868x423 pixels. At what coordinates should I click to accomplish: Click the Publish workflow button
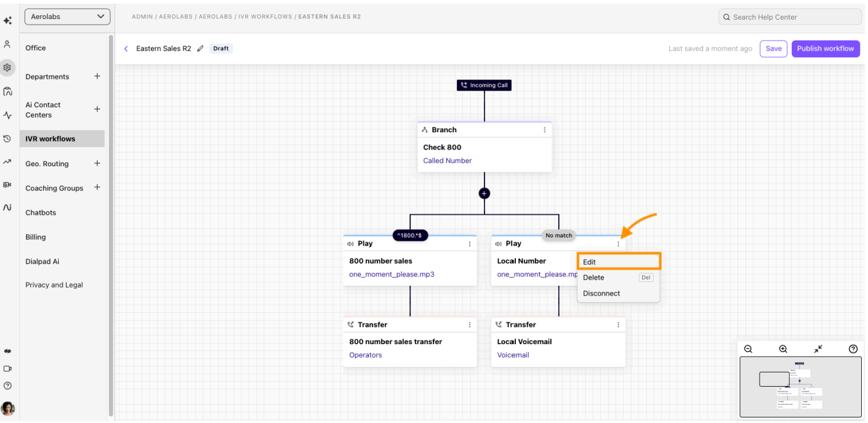pyautogui.click(x=826, y=48)
